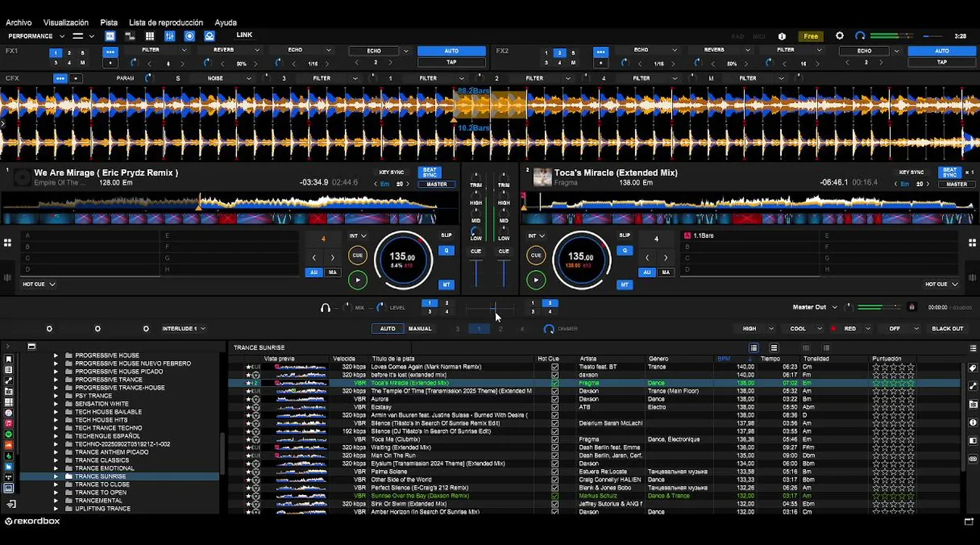Open the lighting panel icon in toolbar
980x545 pixels.
point(210,36)
